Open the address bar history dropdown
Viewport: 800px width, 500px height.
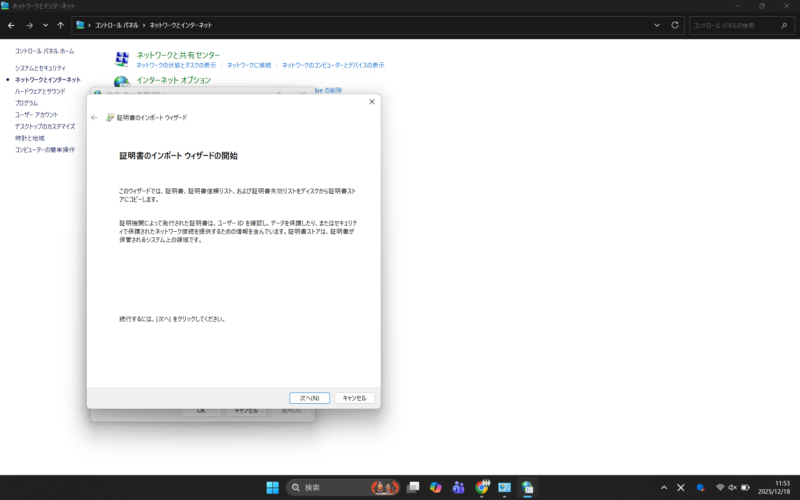point(659,25)
